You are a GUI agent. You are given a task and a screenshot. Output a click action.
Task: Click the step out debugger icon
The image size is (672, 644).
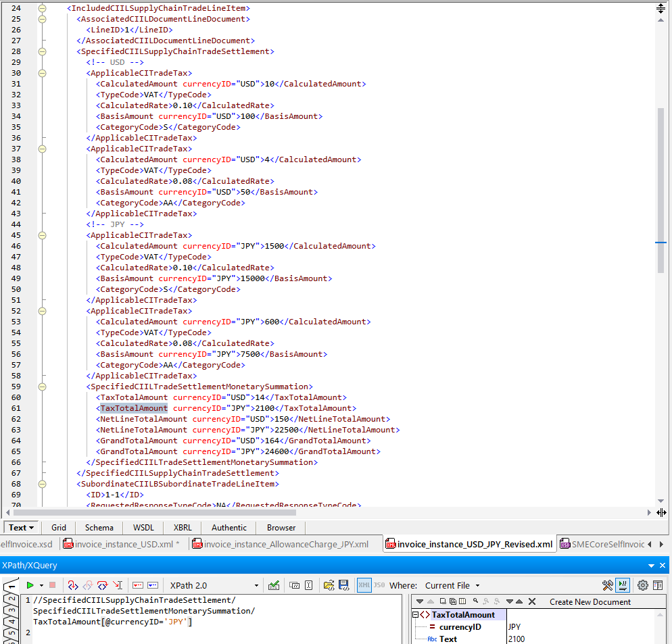click(x=87, y=585)
